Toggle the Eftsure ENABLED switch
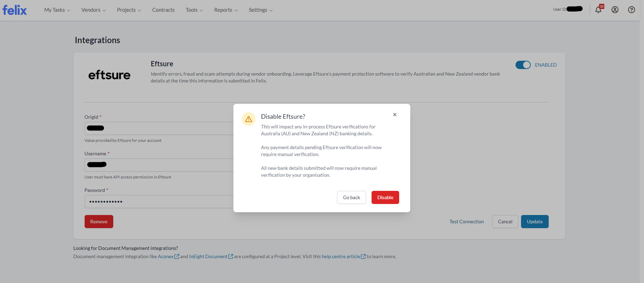 [x=523, y=65]
